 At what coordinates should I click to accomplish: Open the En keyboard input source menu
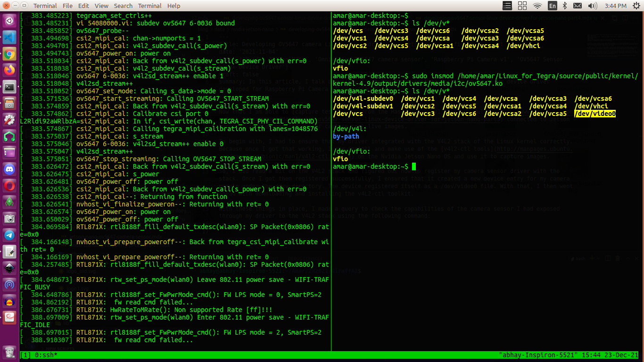(552, 6)
